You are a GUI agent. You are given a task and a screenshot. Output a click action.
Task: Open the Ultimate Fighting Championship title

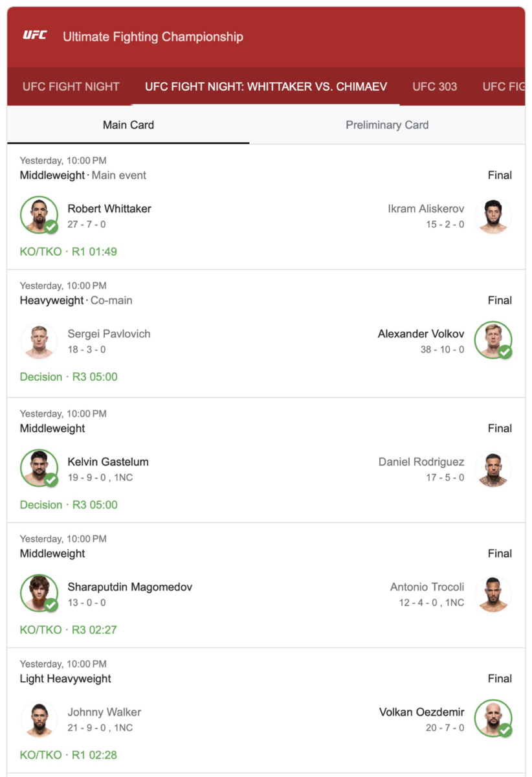[153, 36]
